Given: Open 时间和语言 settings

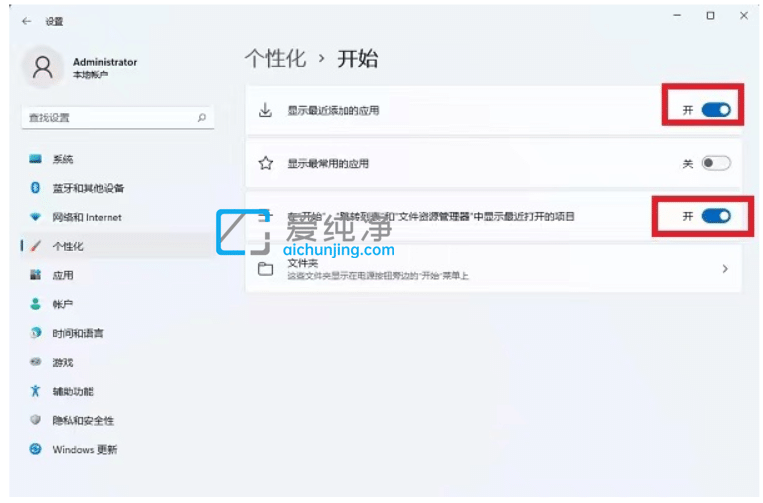Looking at the screenshot, I should pyautogui.click(x=117, y=333).
